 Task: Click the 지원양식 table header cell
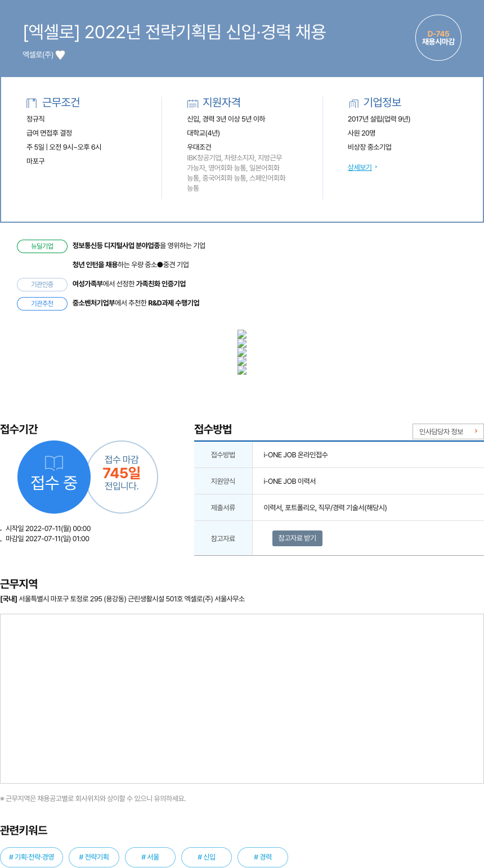[x=223, y=481]
